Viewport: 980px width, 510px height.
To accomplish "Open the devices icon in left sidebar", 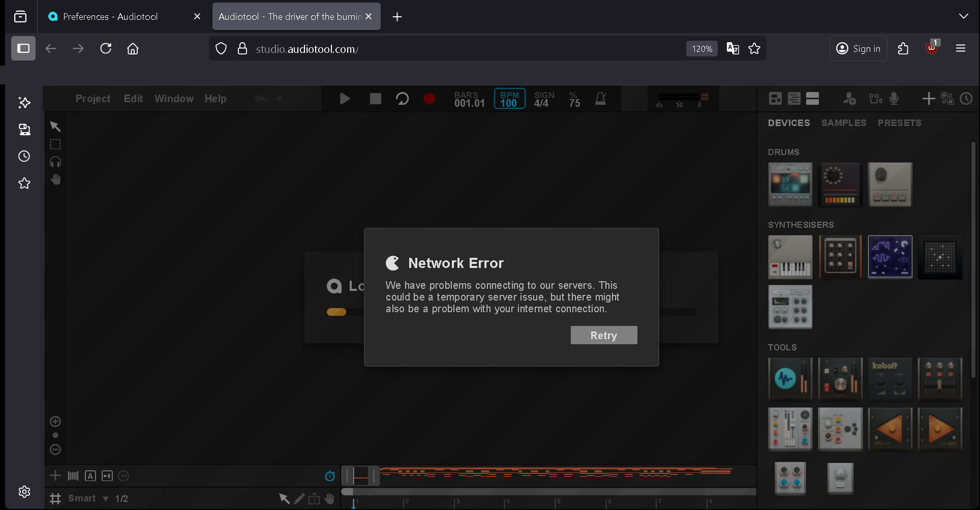I will (x=24, y=130).
